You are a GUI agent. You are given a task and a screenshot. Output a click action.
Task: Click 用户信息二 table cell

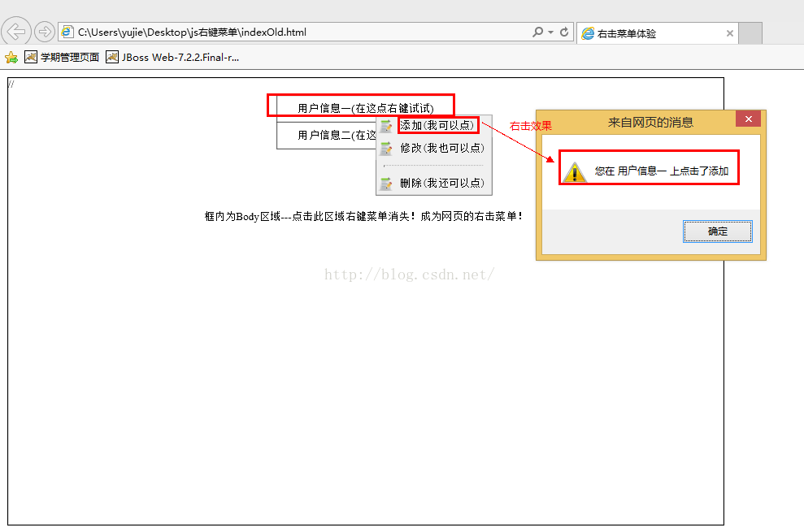pyautogui.click(x=327, y=136)
